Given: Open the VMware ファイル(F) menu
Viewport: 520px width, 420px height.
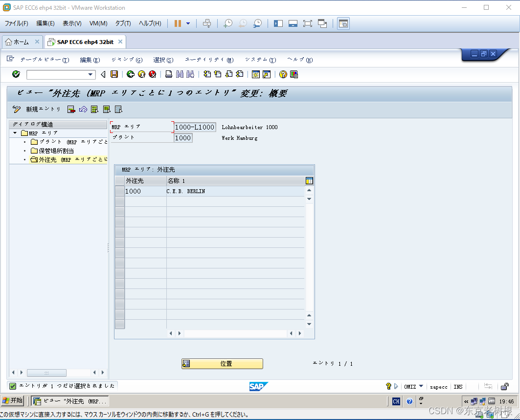Looking at the screenshot, I should 17,23.
